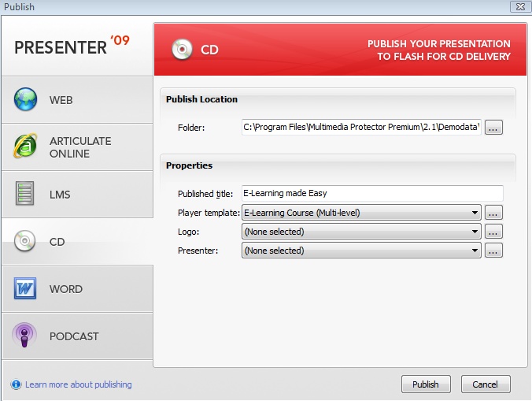Click the Published title text field
The width and height of the screenshot is (532, 401).
(x=372, y=193)
